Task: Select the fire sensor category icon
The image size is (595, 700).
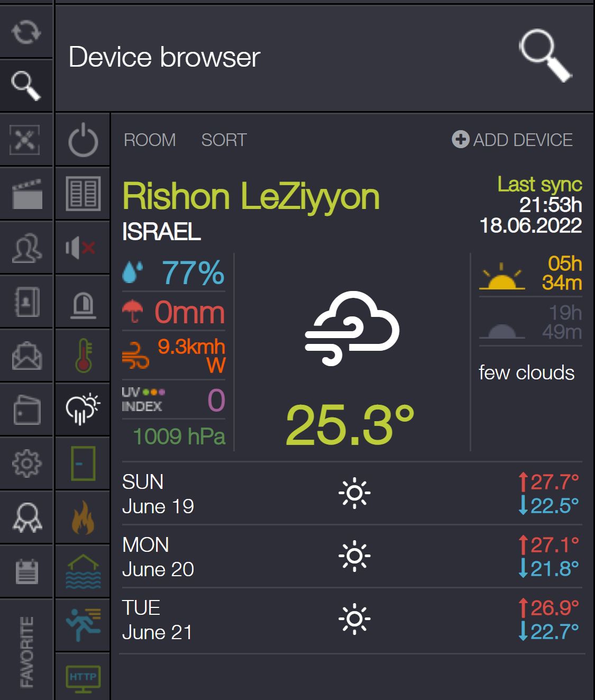Action: click(83, 517)
